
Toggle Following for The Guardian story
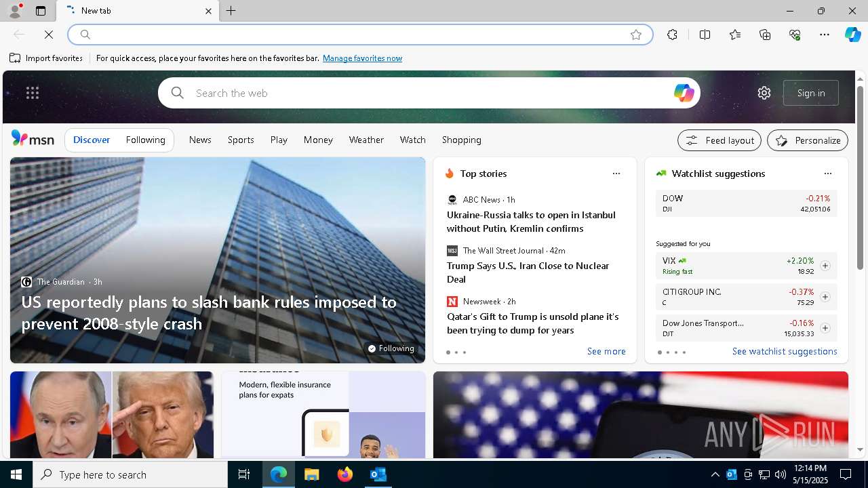[391, 348]
